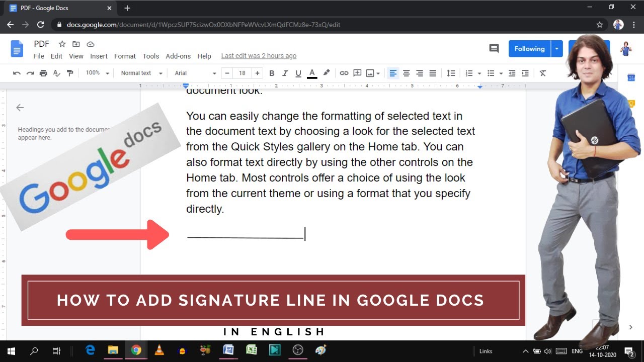Expand image insert options arrow
This screenshot has height=362, width=644.
click(x=378, y=73)
